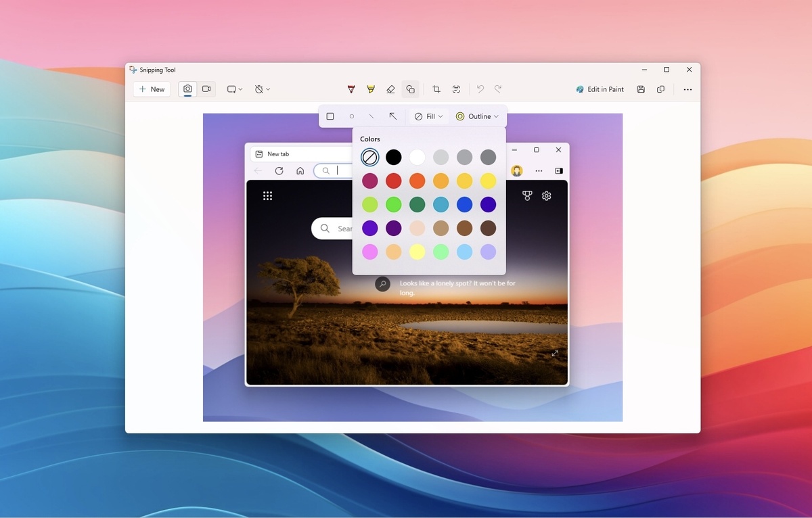812x518 pixels.
Task: Pick the black fill color
Action: (x=394, y=158)
